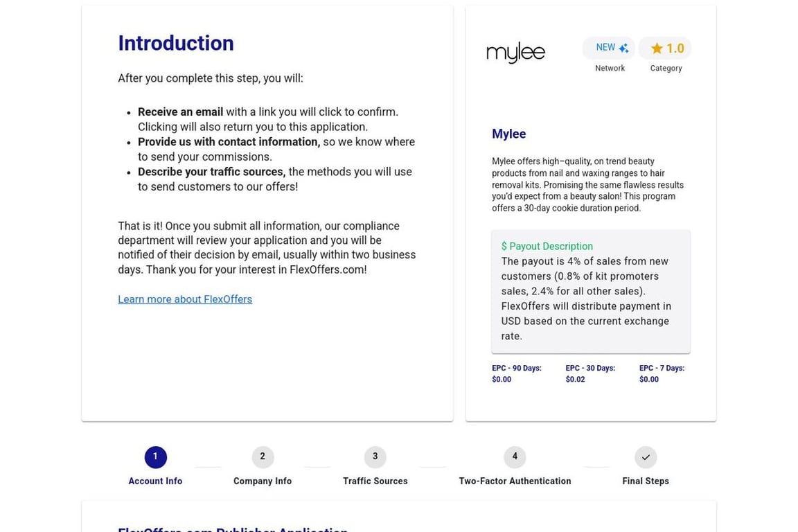
Task: Click the Traffic Sources step label
Action: (375, 481)
